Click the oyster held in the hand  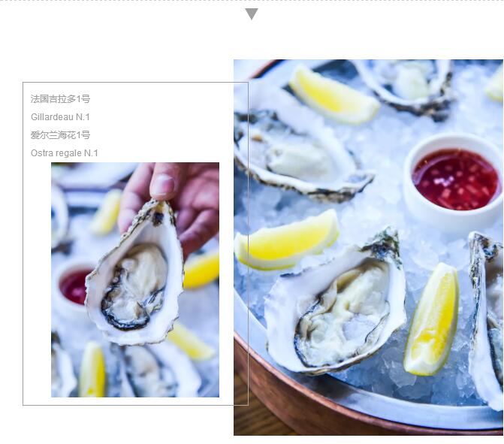[x=135, y=273]
